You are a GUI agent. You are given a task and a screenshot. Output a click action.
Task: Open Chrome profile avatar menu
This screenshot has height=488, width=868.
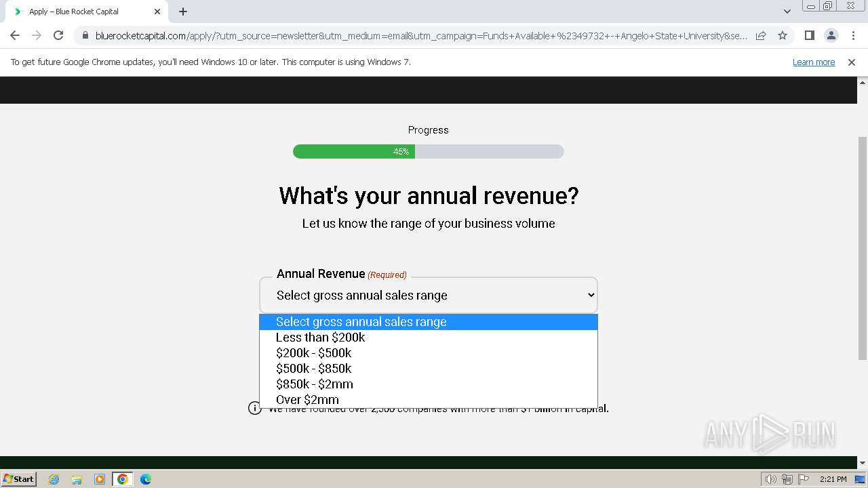pos(831,35)
